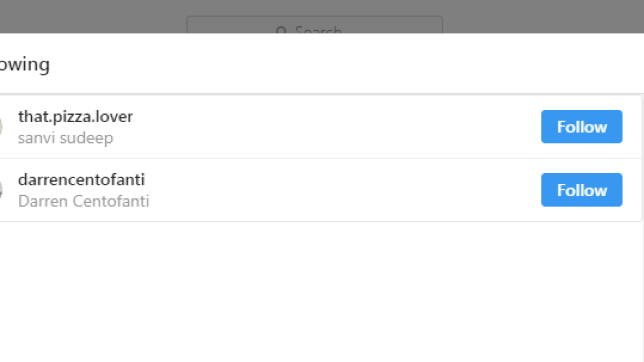Follow the darrencentofanti account
The width and height of the screenshot is (644, 362).
(x=582, y=190)
